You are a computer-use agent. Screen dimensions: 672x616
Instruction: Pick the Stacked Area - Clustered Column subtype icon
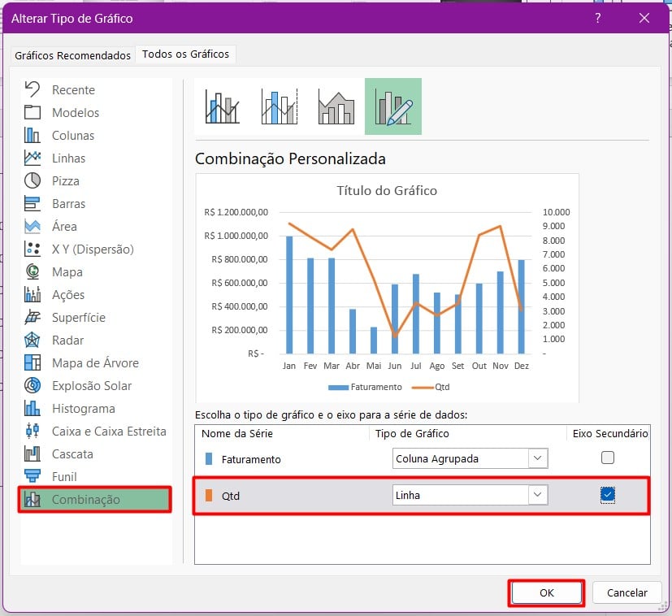click(336, 106)
